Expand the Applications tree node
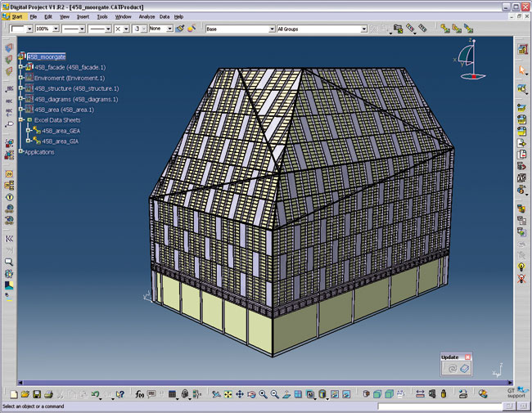Image resolution: width=532 pixels, height=413 pixels. coord(20,151)
